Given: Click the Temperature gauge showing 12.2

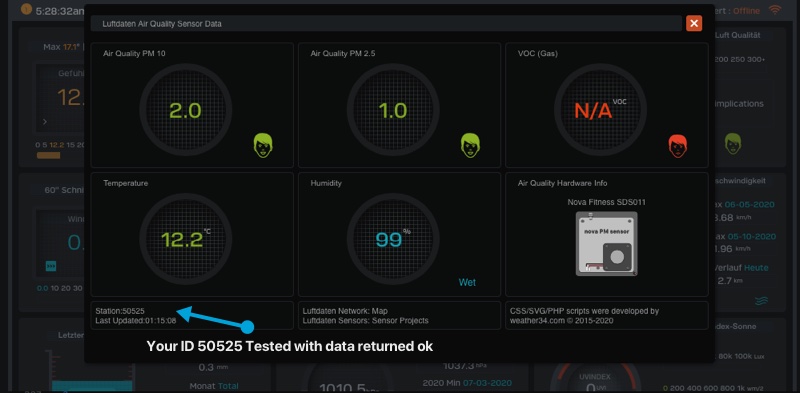Looking at the screenshot, I should click(186, 239).
